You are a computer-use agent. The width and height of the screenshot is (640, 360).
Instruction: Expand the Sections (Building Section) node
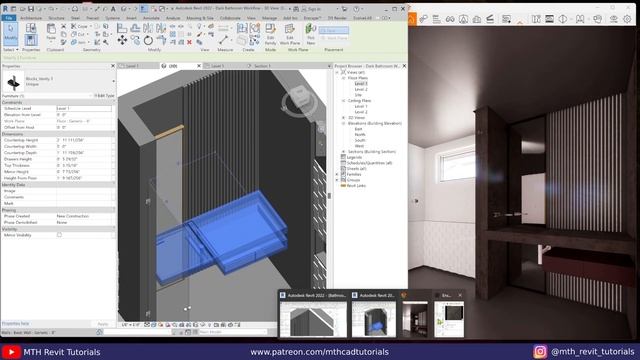[343, 151]
